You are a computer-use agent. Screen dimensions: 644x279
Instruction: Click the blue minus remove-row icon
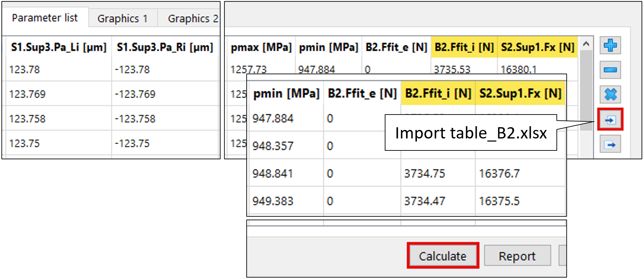coord(610,70)
